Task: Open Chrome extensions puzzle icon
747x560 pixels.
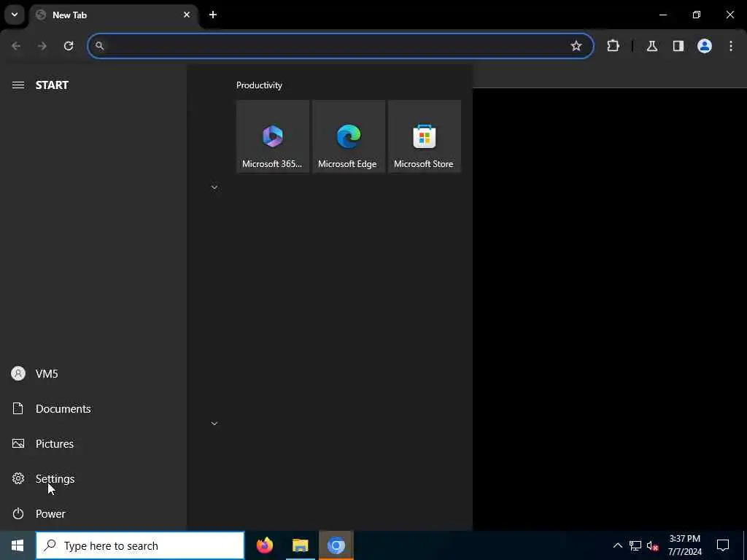Action: pyautogui.click(x=613, y=46)
